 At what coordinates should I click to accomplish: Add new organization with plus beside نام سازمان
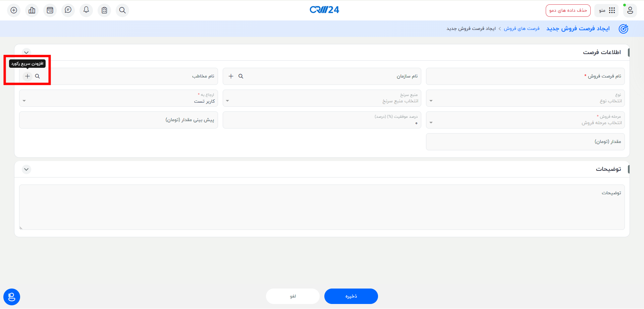point(231,76)
